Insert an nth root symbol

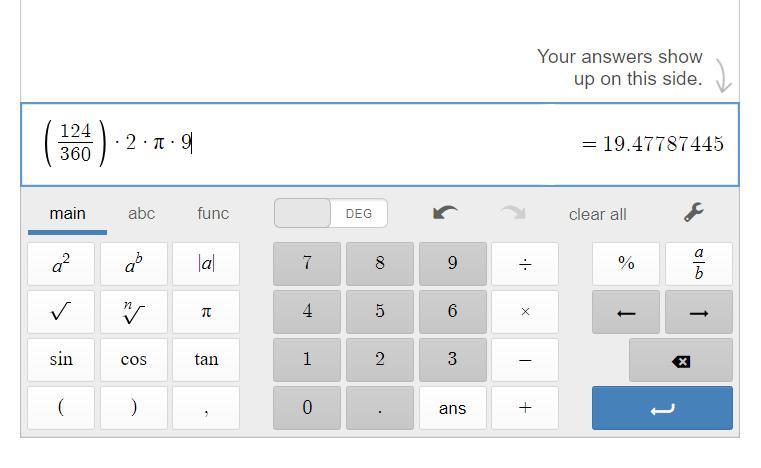coord(133,312)
